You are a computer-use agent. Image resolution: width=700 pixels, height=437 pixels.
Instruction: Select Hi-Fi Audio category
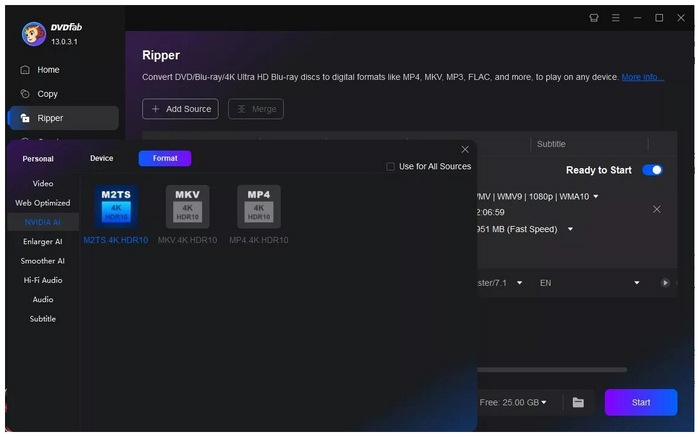tap(43, 280)
